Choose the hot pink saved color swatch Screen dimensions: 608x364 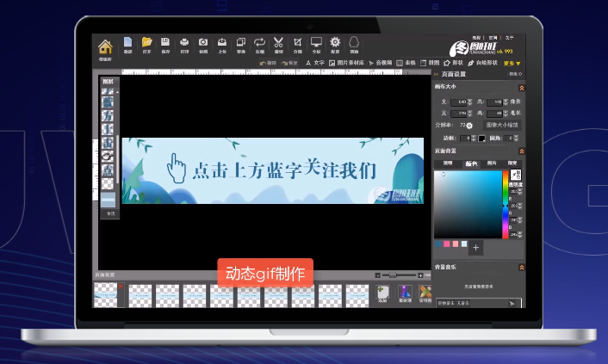(x=447, y=244)
